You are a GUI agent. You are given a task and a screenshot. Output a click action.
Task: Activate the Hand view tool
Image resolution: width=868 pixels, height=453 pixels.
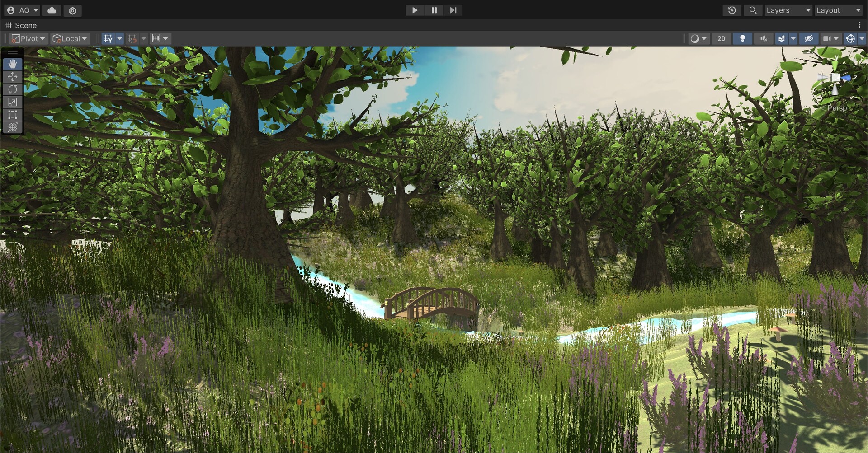pyautogui.click(x=13, y=63)
